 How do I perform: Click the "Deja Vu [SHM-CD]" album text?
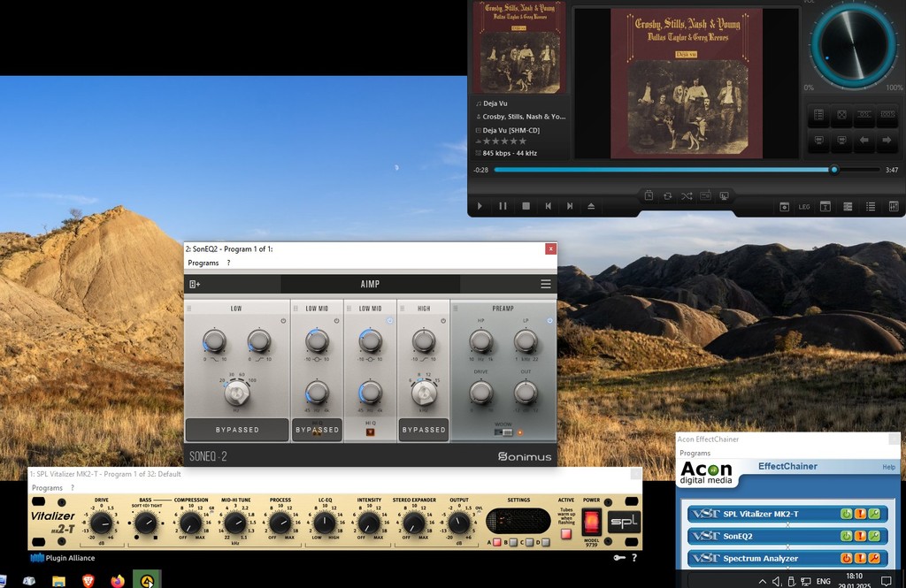(511, 130)
